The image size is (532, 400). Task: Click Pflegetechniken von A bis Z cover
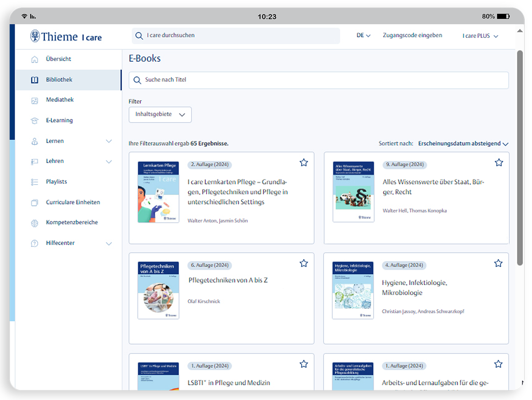click(158, 290)
